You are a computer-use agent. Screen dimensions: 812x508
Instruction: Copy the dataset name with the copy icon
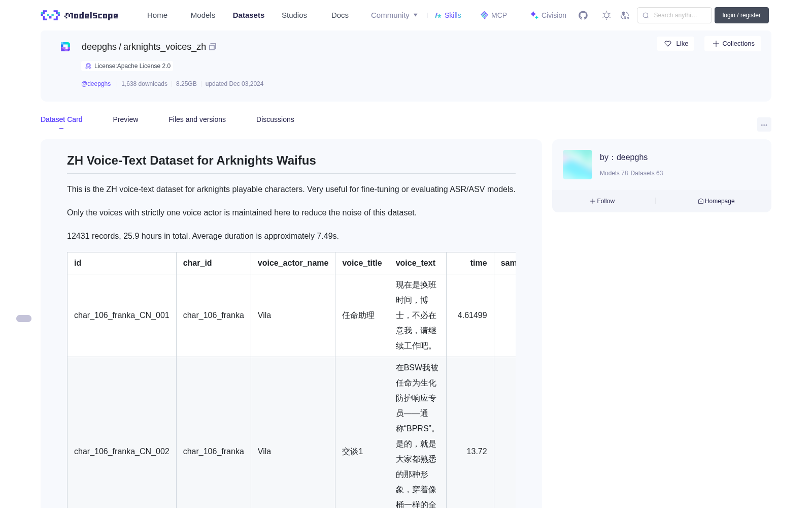tap(213, 47)
